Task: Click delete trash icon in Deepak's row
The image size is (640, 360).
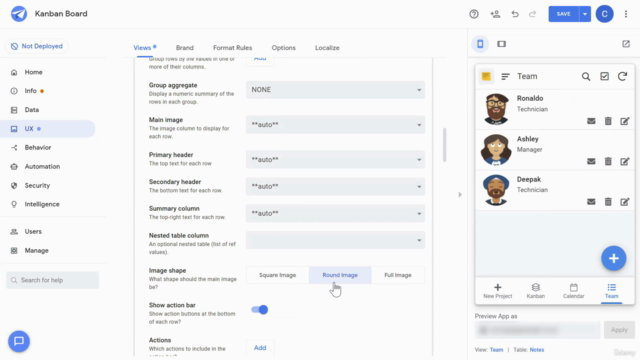Action: (x=608, y=202)
